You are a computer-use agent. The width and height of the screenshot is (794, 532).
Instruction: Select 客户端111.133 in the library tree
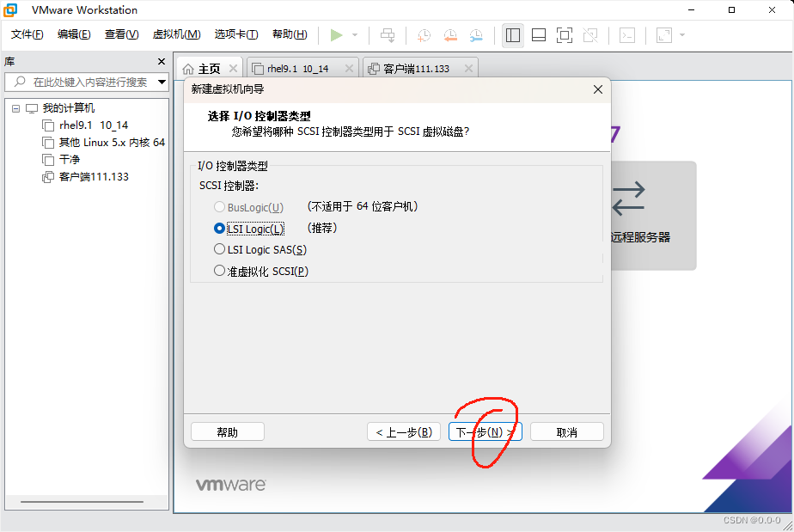(94, 177)
